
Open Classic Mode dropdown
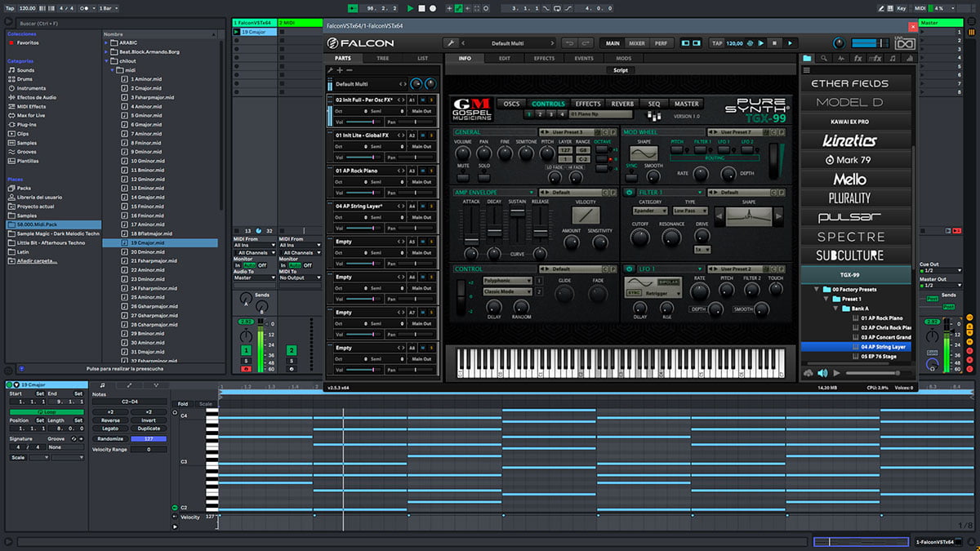pos(508,291)
